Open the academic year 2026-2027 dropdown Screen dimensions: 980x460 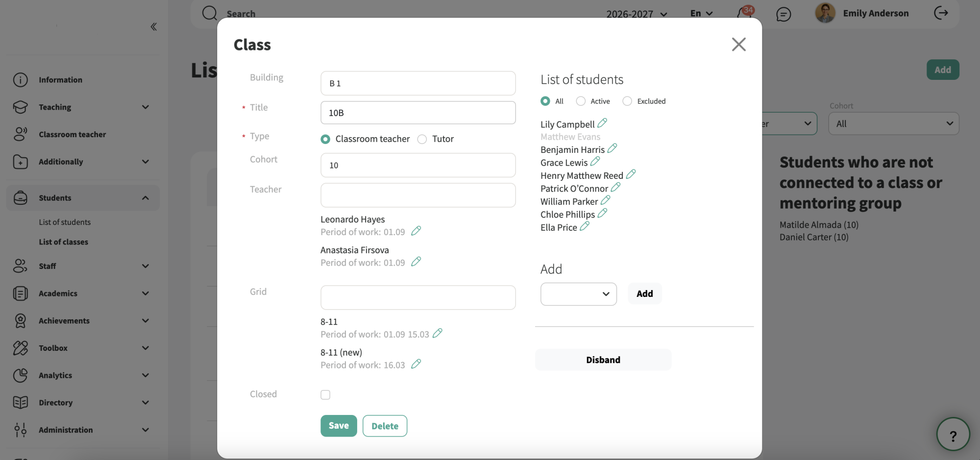pos(637,14)
